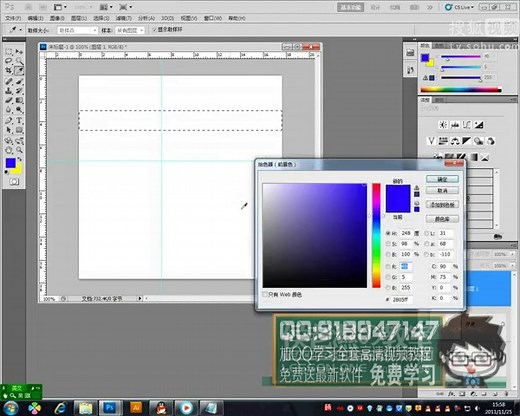This screenshot has width=520, height=416.
Task: Select the Hand tool
Action: click(x=9, y=150)
